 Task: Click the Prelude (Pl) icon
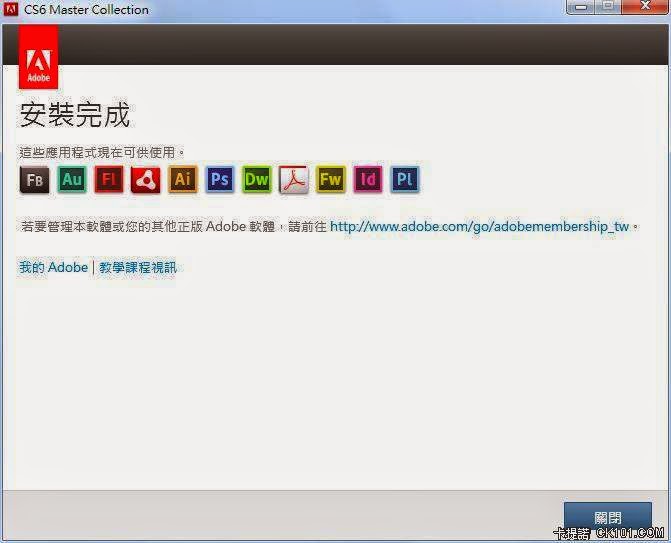point(405,179)
